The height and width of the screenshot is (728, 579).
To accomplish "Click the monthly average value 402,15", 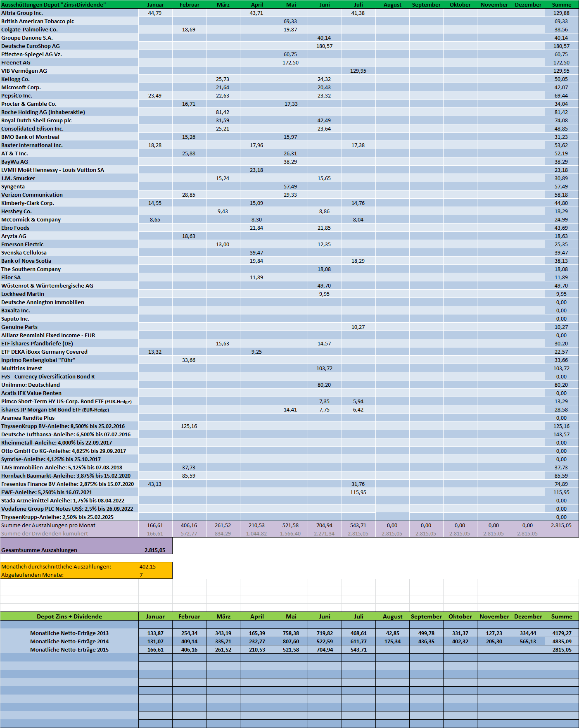I will [147, 566].
